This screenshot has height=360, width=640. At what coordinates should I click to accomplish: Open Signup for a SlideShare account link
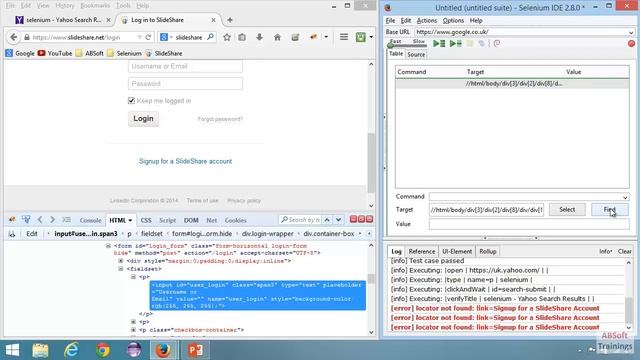185,161
